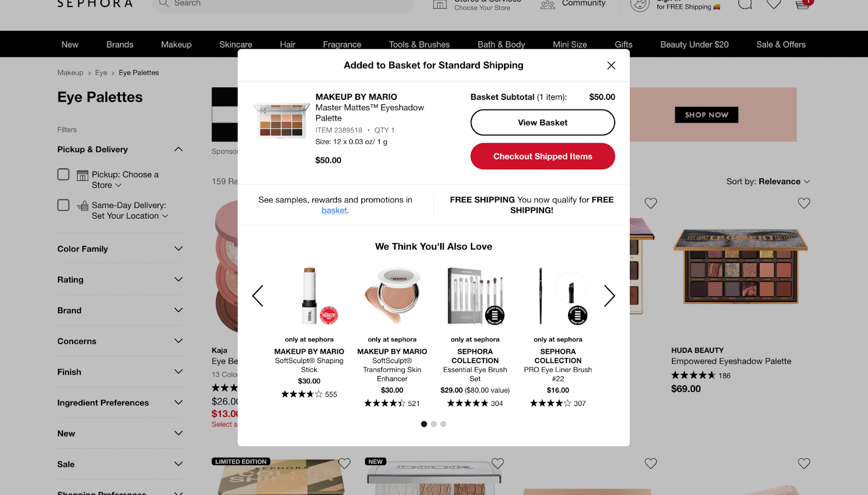The height and width of the screenshot is (495, 868).
Task: Expand the Brand filter section
Action: click(120, 310)
